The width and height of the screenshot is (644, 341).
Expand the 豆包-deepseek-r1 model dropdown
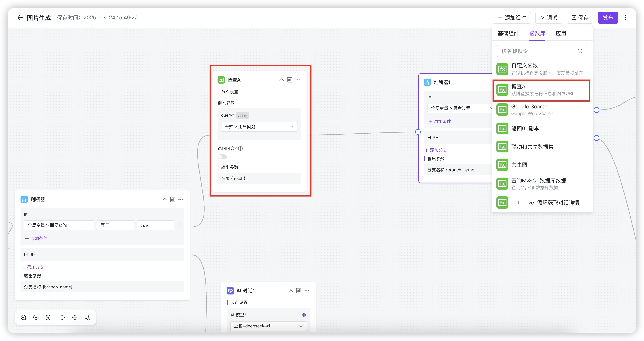pos(268,326)
